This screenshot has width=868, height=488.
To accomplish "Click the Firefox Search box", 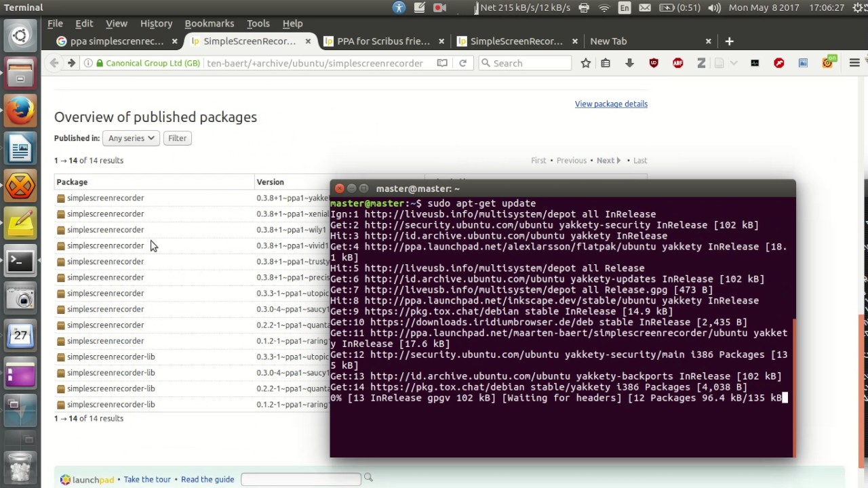I will click(525, 63).
